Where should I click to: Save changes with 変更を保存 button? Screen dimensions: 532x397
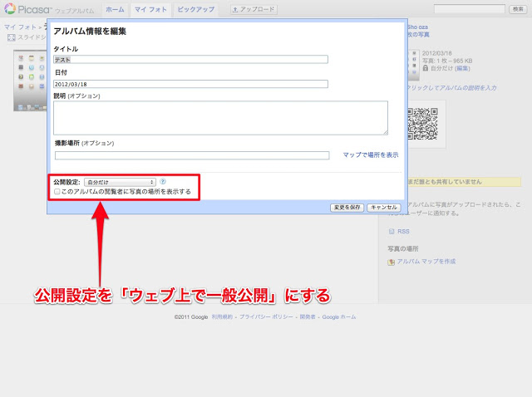click(346, 207)
